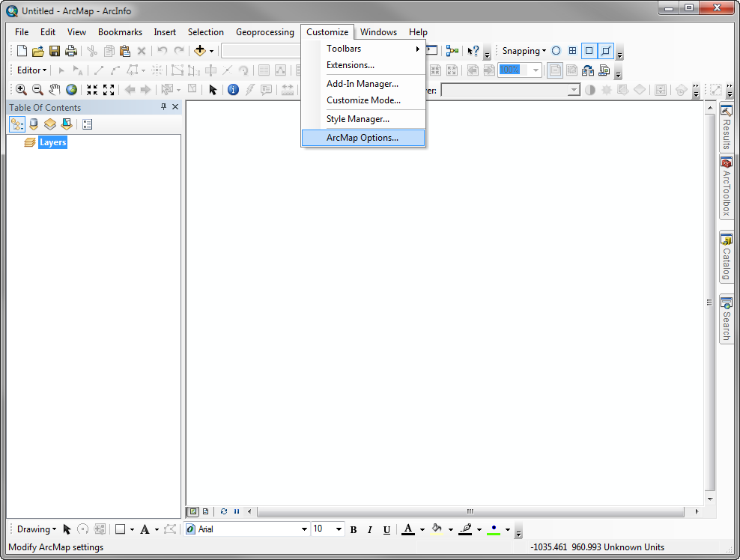Choose ArcMap Options from Customize menu
The image size is (740, 560).
(363, 138)
